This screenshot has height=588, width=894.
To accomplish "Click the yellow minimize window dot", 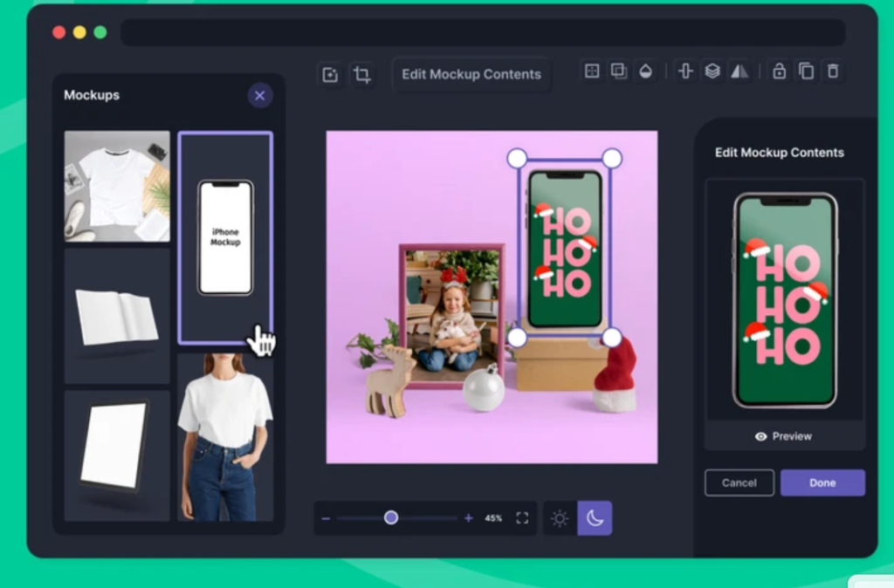I will pyautogui.click(x=79, y=32).
